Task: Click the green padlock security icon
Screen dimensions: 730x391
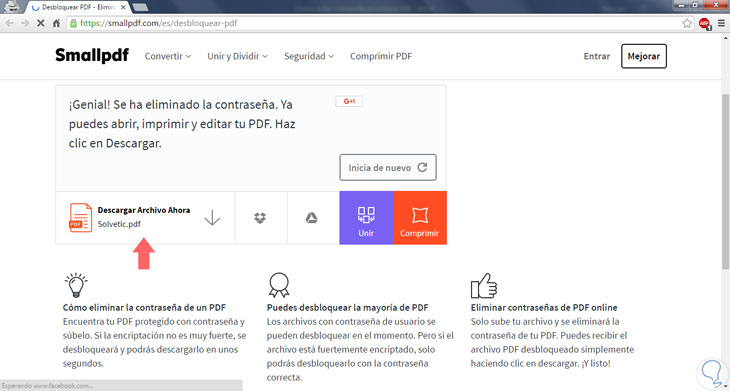Action: coord(74,23)
